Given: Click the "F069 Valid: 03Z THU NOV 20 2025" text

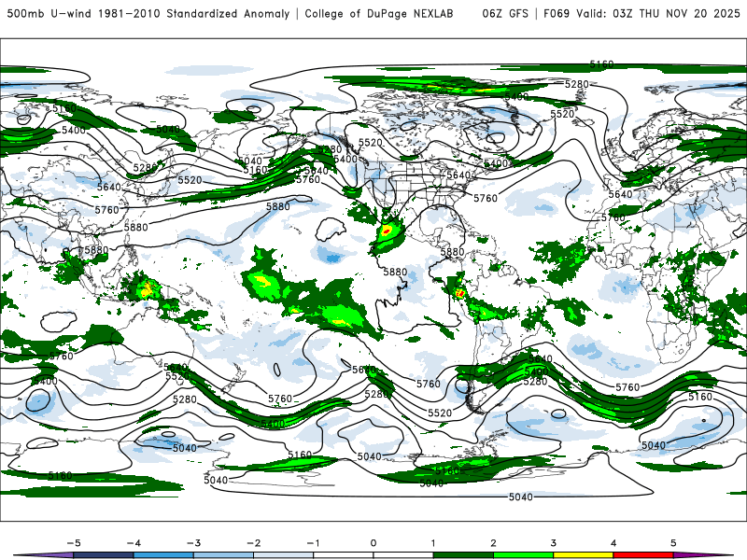Looking at the screenshot, I should pyautogui.click(x=641, y=13).
